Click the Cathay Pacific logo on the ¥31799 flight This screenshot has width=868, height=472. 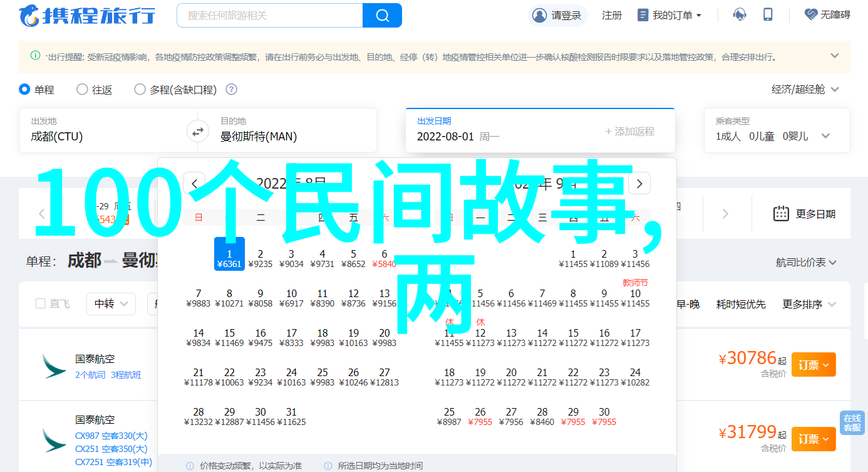[54, 440]
